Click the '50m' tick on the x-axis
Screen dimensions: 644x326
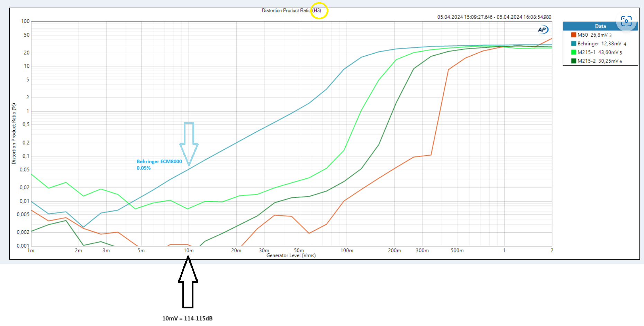tap(299, 250)
